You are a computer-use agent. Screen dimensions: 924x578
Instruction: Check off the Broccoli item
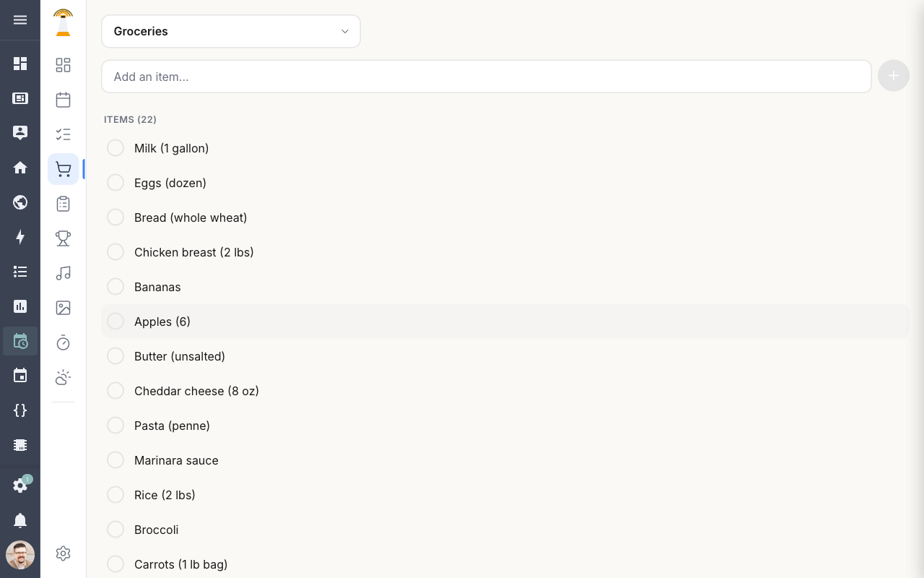point(115,529)
